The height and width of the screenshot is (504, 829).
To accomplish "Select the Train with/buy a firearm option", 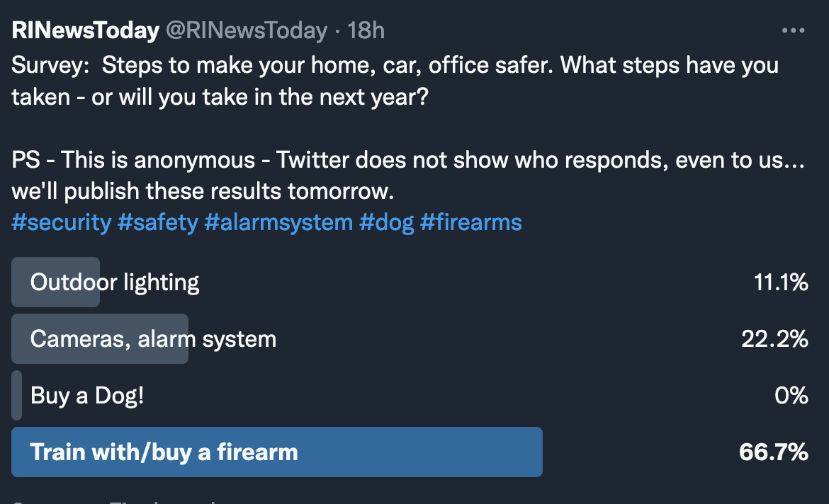I will (x=164, y=452).
